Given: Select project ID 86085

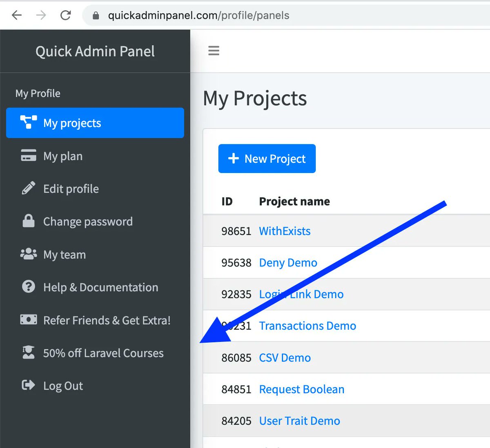Looking at the screenshot, I should [x=236, y=357].
